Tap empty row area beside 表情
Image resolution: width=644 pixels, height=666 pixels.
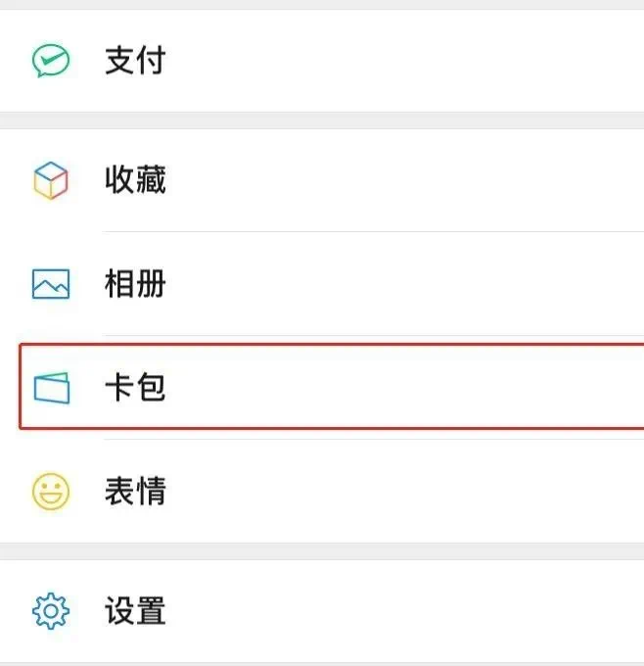tap(411, 492)
